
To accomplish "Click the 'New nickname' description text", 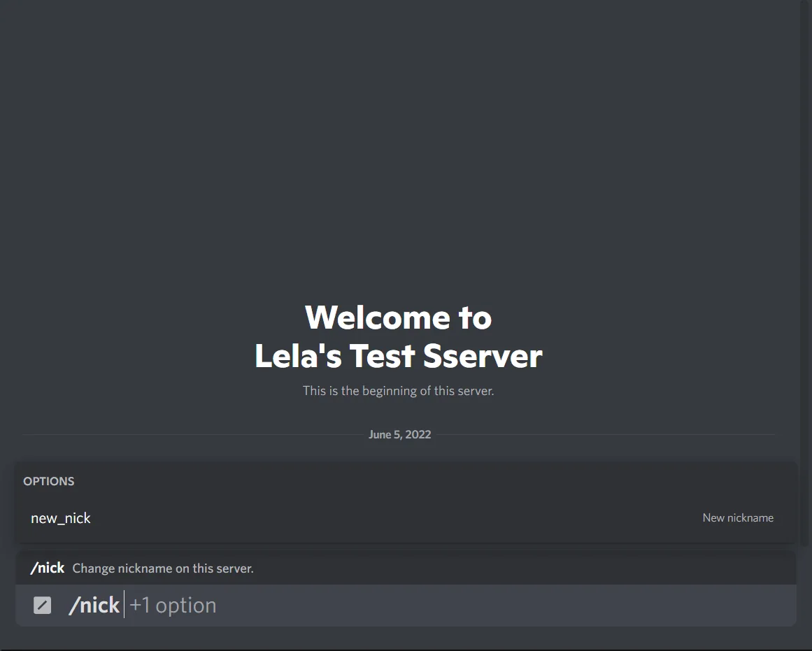I will click(738, 518).
